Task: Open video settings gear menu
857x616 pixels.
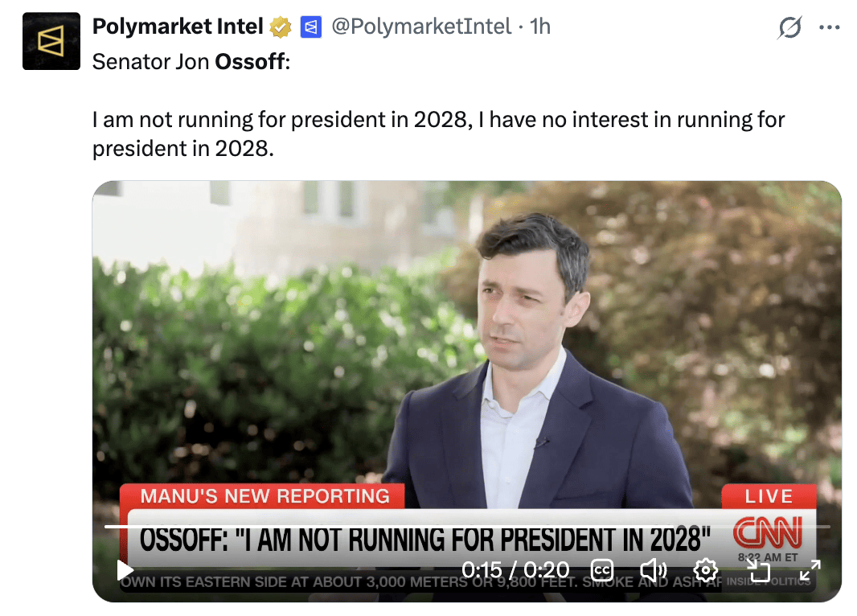Action: pyautogui.click(x=705, y=570)
